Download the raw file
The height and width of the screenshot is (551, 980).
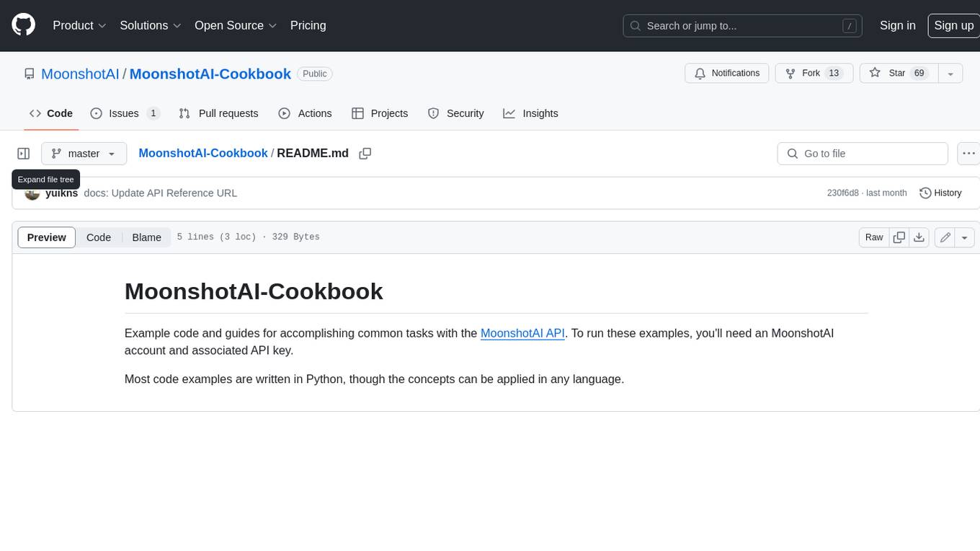click(x=919, y=237)
